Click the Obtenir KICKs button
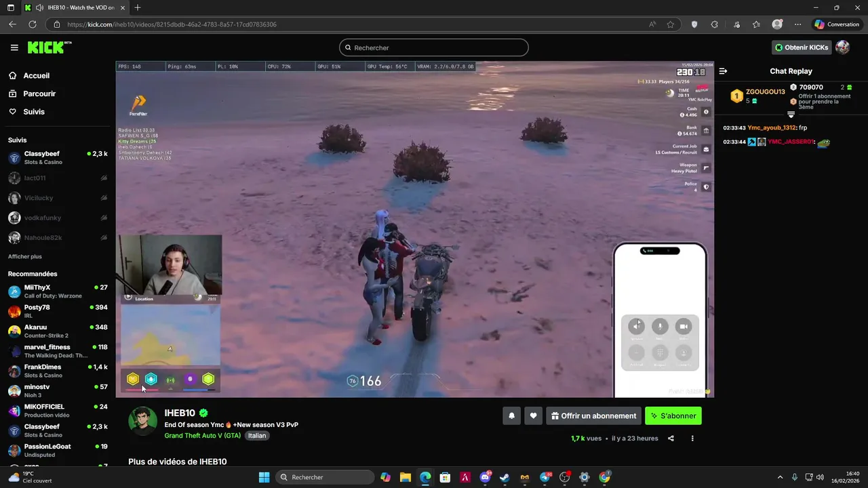Viewport: 868px width, 488px height. click(801, 47)
